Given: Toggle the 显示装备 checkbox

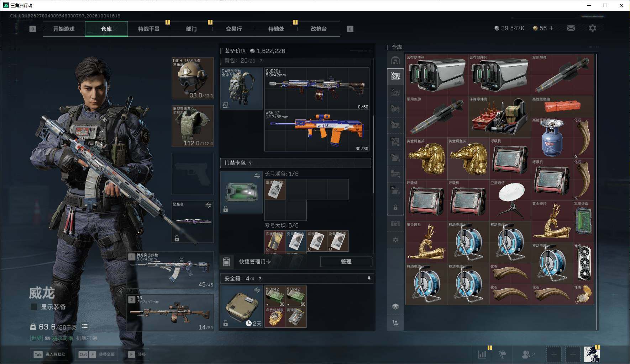Looking at the screenshot, I should pyautogui.click(x=34, y=307).
